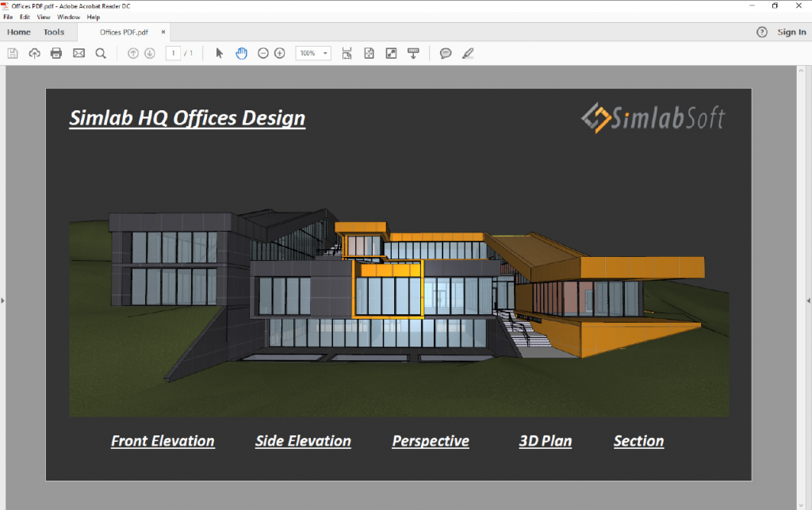The image size is (812, 510).
Task: Add a sticky note comment
Action: tap(446, 53)
